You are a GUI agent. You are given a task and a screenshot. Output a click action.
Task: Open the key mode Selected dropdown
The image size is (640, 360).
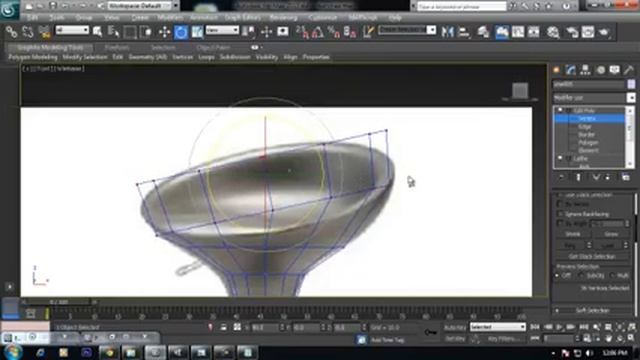pyautogui.click(x=498, y=327)
